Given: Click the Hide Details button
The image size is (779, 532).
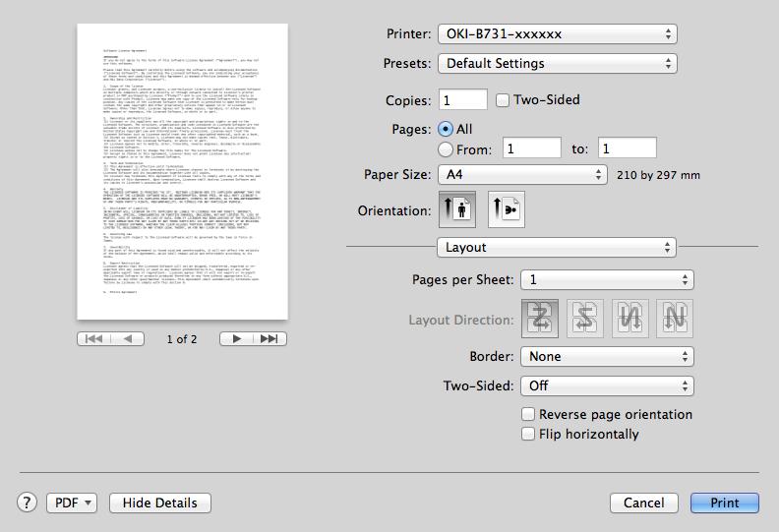Looking at the screenshot, I should 160,502.
